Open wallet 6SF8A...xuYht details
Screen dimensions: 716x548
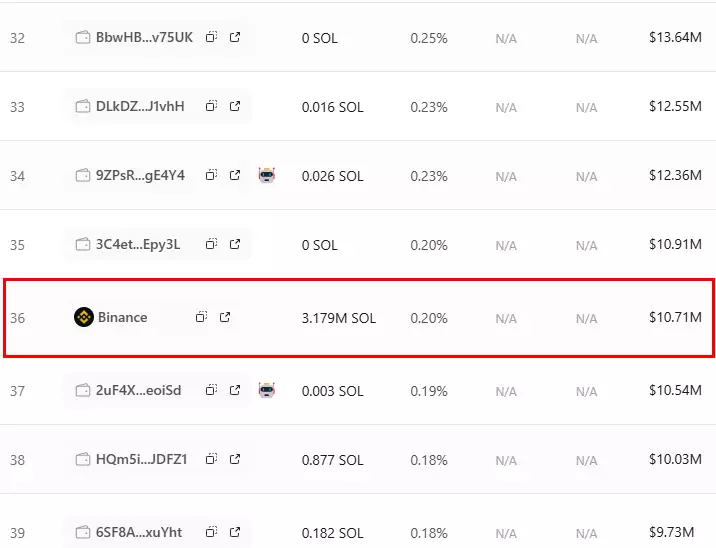[x=139, y=532]
